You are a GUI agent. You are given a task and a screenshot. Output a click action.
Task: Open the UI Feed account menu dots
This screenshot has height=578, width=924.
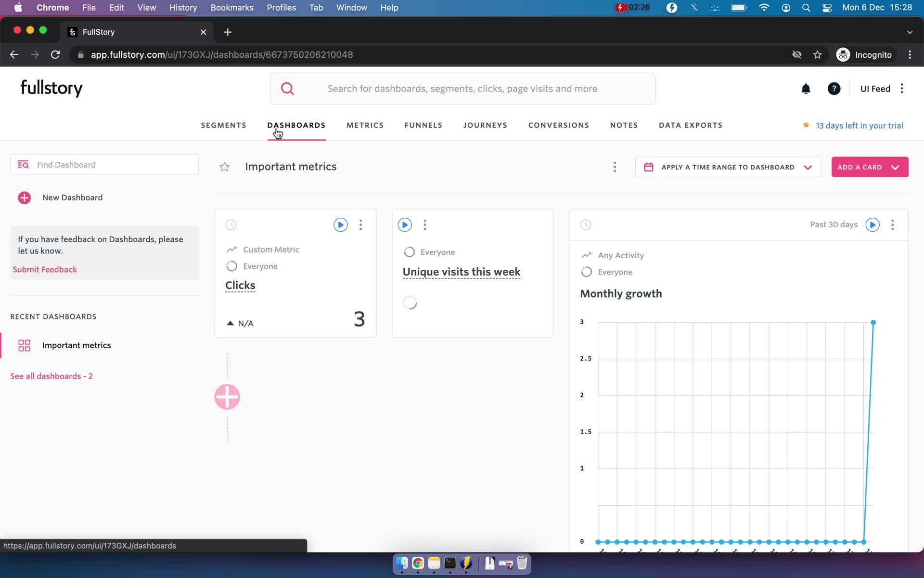[x=902, y=89]
